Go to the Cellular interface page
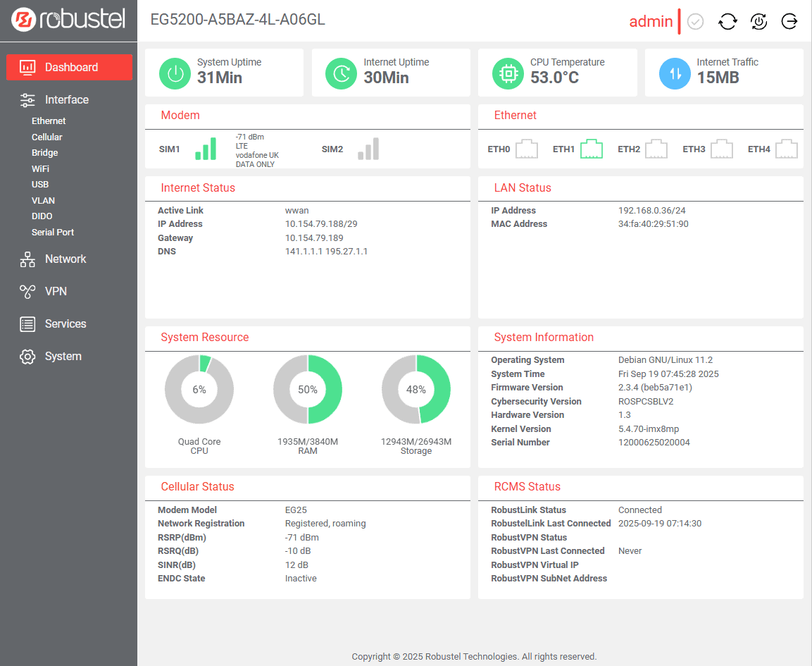Viewport: 812px width, 666px height. [x=46, y=137]
